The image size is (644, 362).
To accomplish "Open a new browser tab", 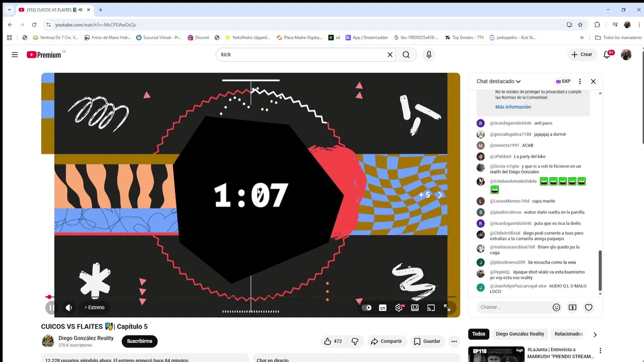I will tap(101, 10).
